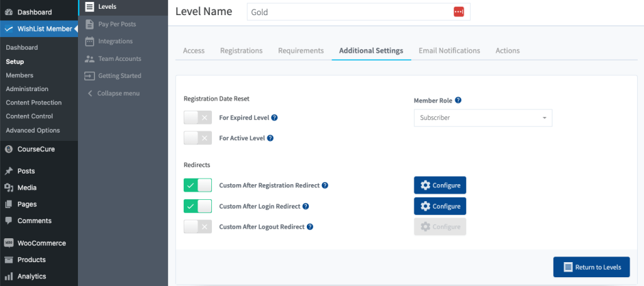Click the Products archive box icon

coord(9,260)
